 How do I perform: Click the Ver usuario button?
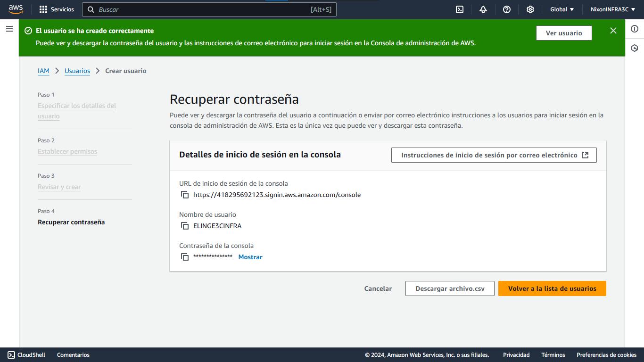(564, 33)
